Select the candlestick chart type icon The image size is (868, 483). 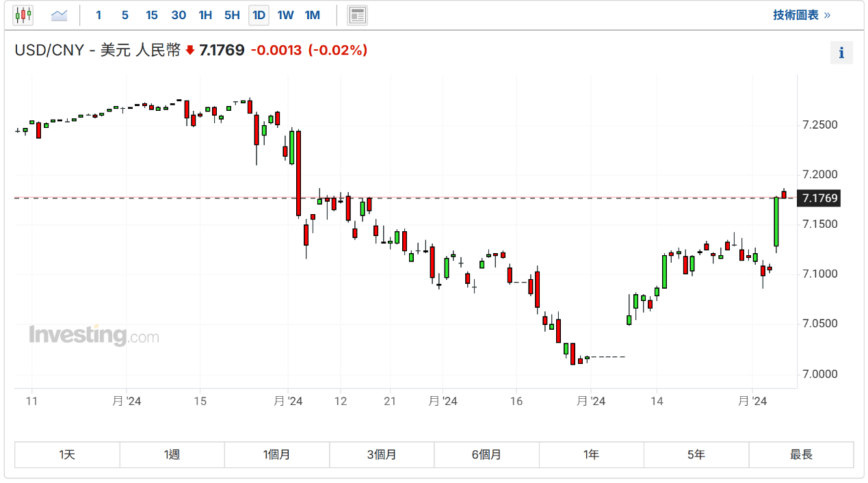coord(23,15)
